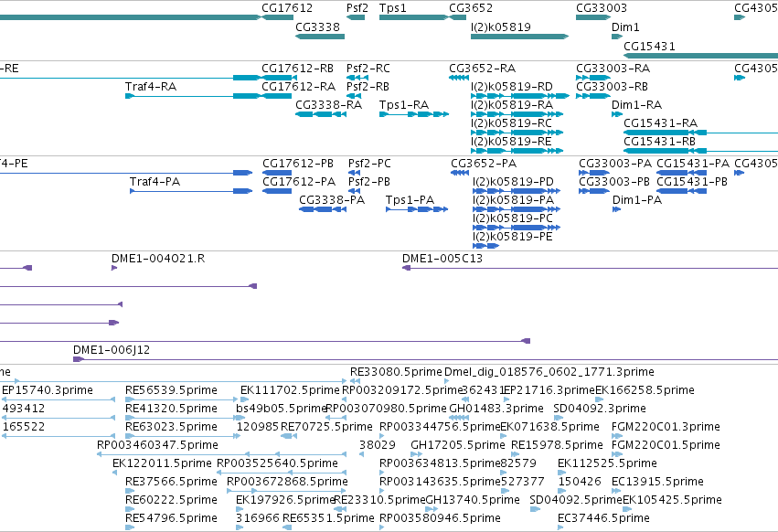This screenshot has height=532, width=778.
Task: Select the Traf4-PA protein label
Action: [x=155, y=182]
